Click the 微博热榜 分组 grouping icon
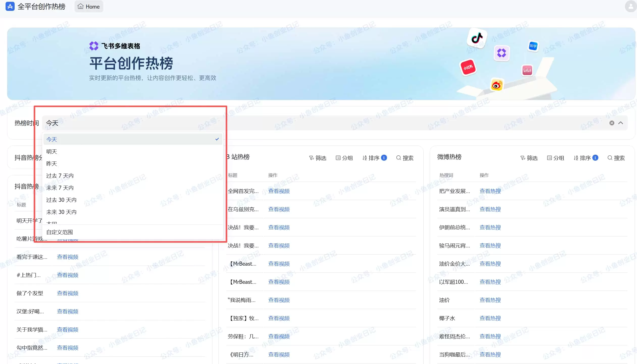 point(549,158)
